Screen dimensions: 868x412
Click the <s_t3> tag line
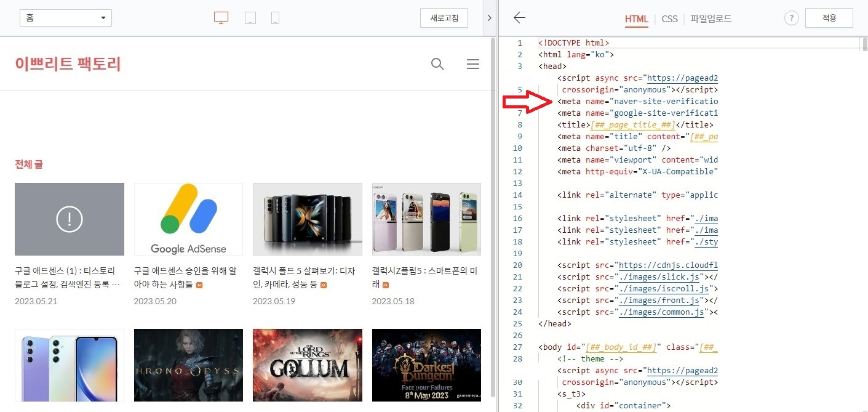571,394
